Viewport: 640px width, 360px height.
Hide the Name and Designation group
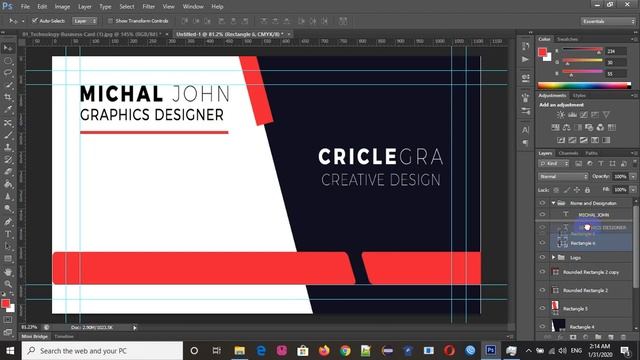(542, 203)
